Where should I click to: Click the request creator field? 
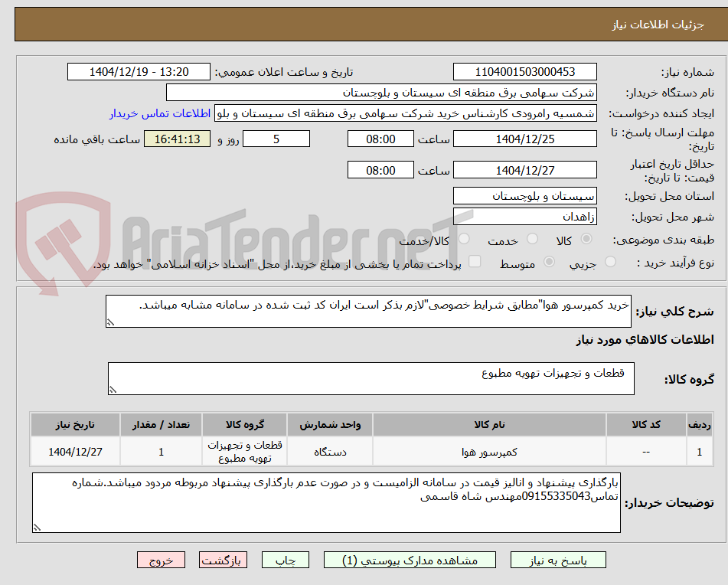point(405,114)
